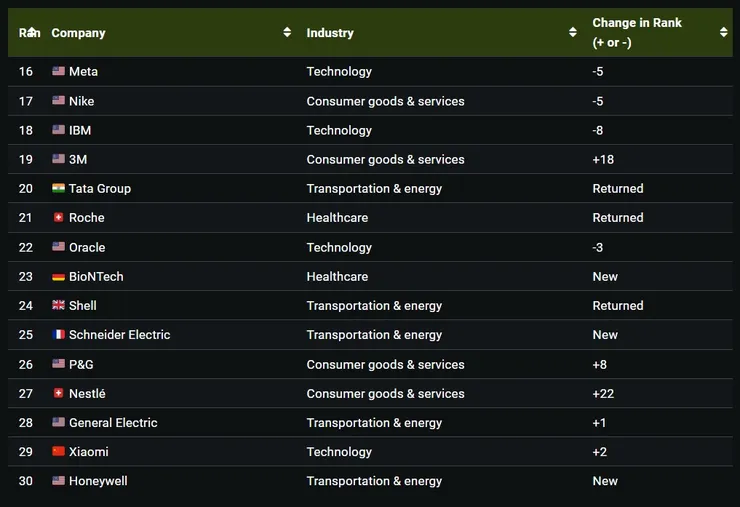
Task: Click the US flag next to P&G
Action: 59,363
